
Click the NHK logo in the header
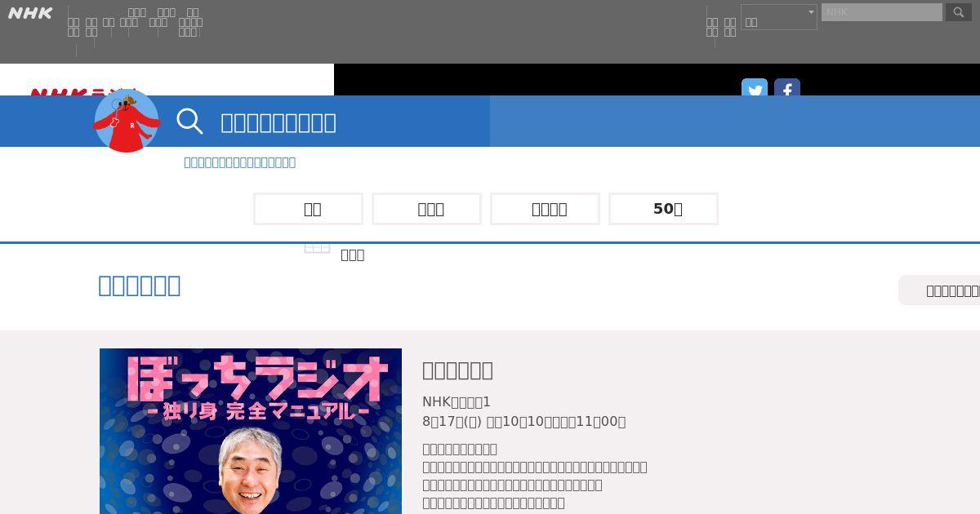pos(30,13)
